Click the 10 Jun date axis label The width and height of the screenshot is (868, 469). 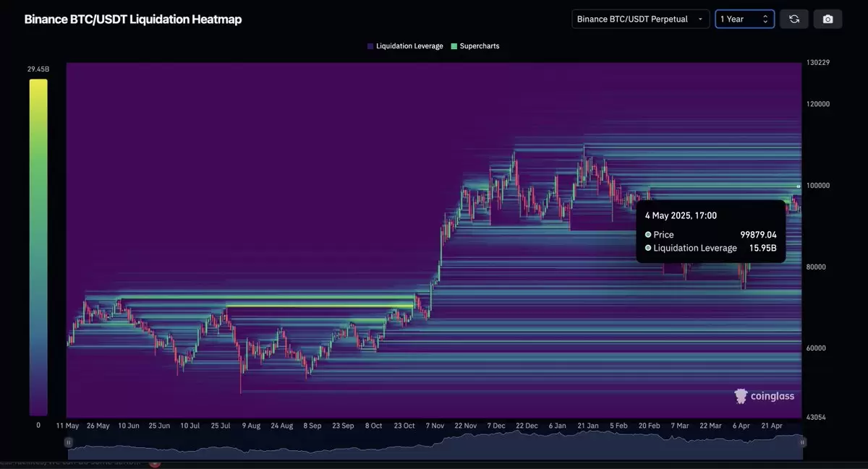[x=129, y=426]
